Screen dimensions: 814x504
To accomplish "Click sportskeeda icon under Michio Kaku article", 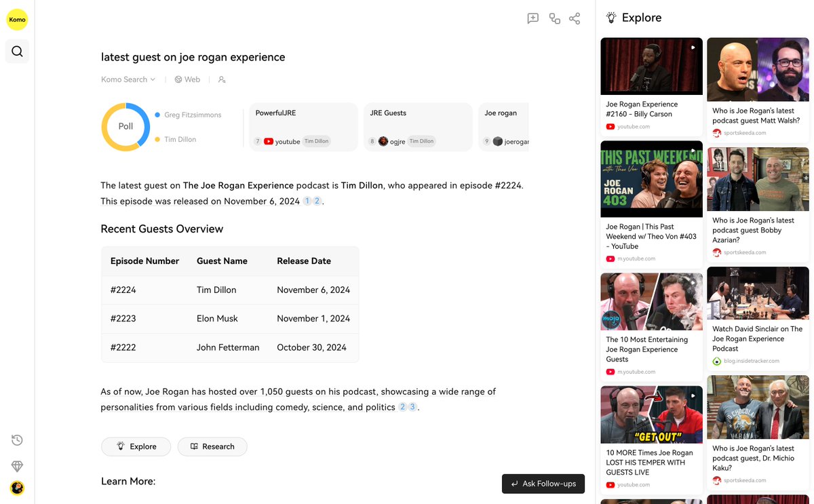I will pos(717,480).
